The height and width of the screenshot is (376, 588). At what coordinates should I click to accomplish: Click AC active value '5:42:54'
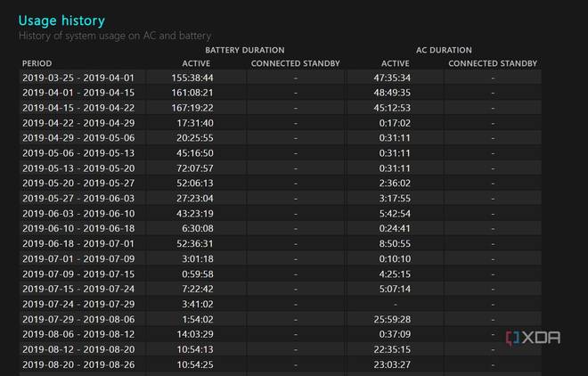click(395, 214)
